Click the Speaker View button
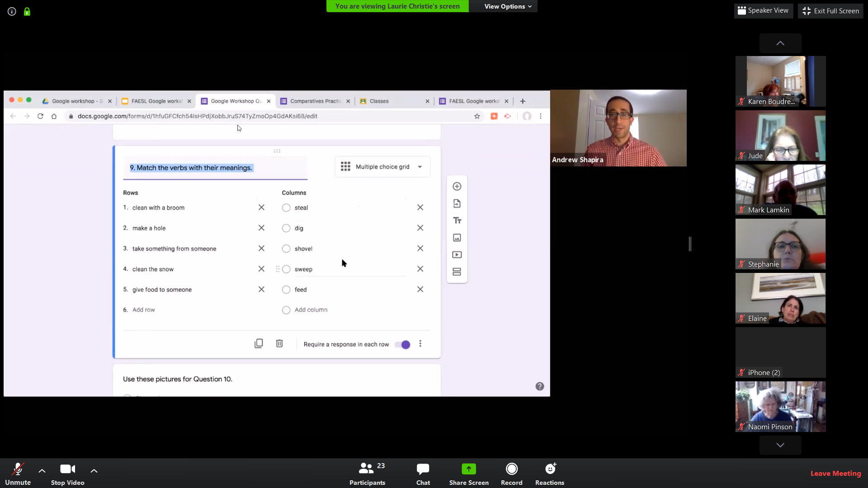868x488 pixels. click(x=763, y=11)
